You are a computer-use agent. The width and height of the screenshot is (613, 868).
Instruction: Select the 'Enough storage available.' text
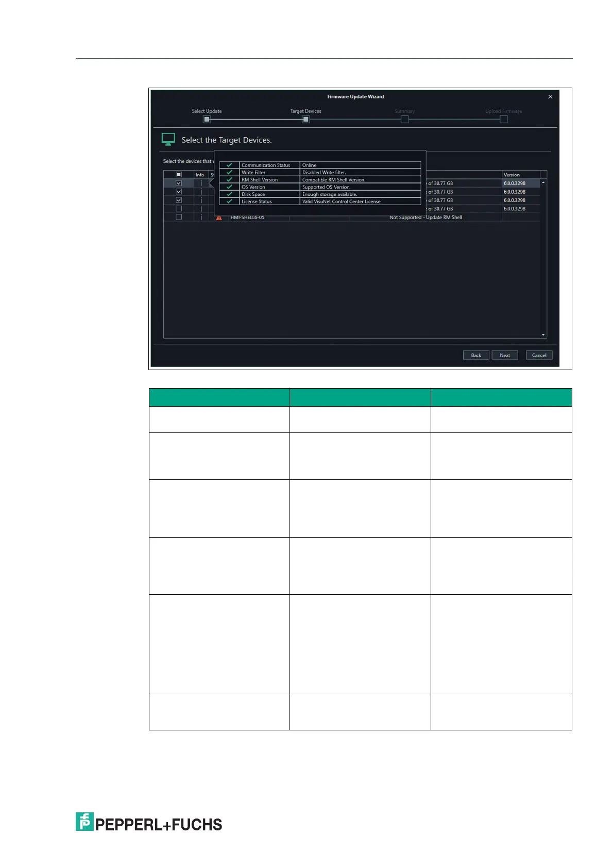pos(329,194)
